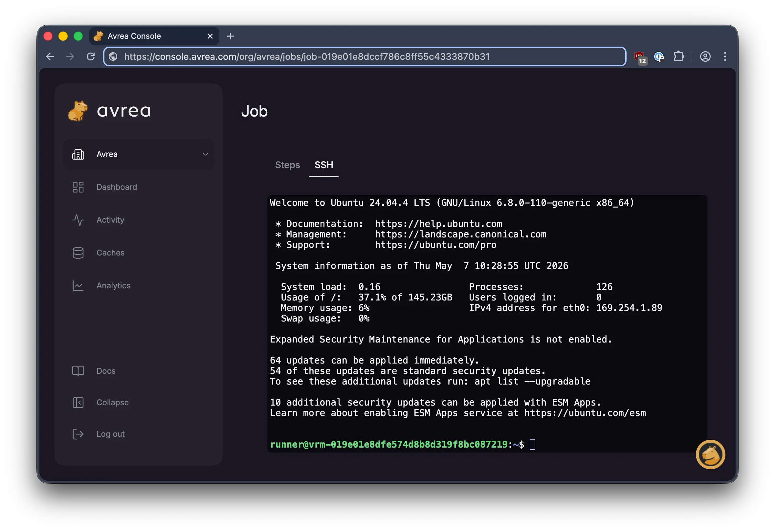Click the Avrea organization building icon
The width and height of the screenshot is (775, 532).
pos(78,154)
